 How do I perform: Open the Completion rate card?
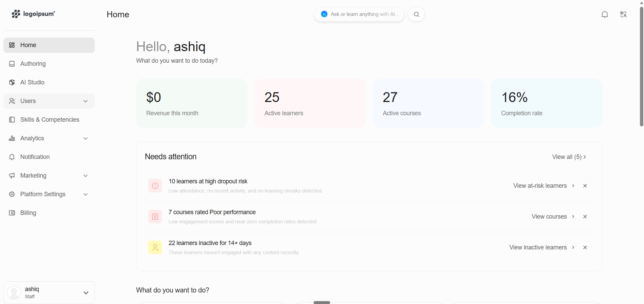point(546,103)
